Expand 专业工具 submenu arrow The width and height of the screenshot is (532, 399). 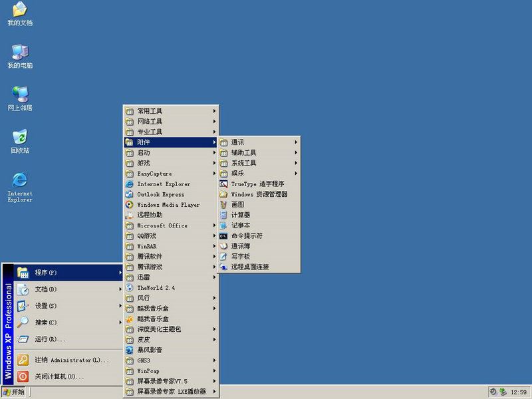[214, 132]
